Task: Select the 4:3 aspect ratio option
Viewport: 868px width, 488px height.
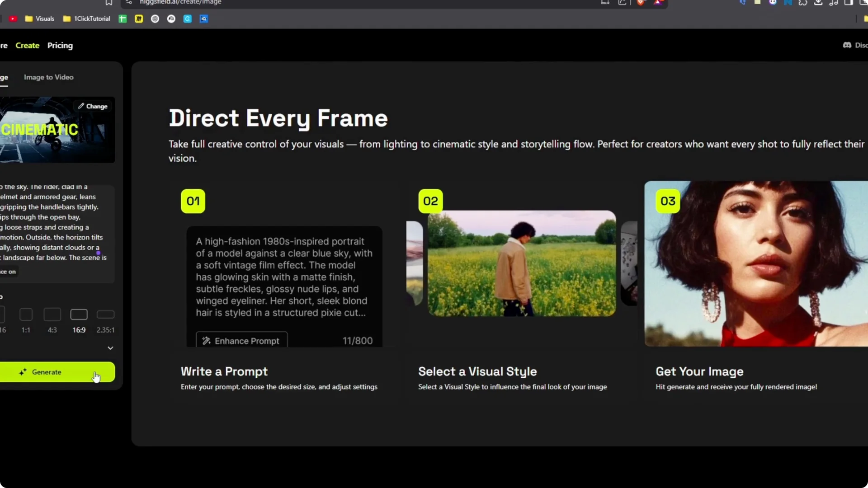Action: click(52, 315)
